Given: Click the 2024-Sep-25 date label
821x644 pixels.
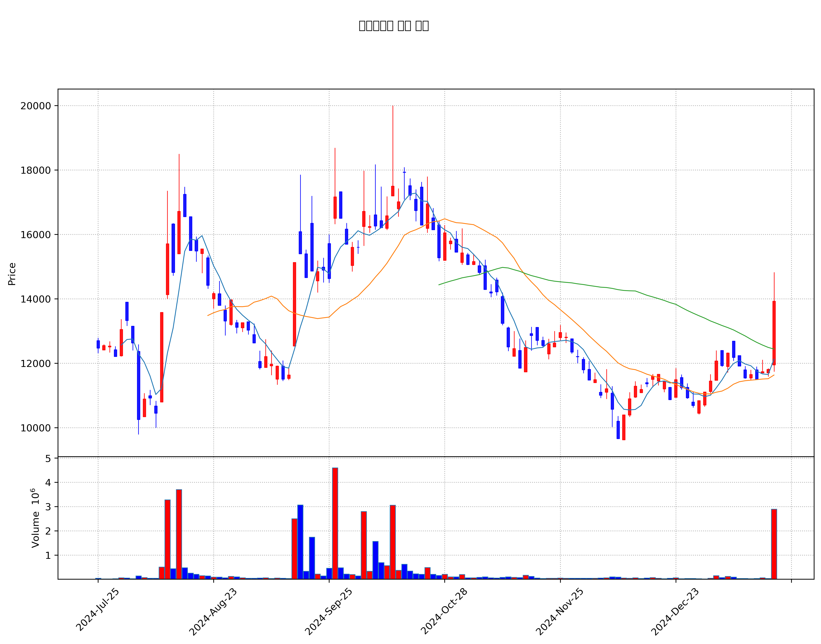Looking at the screenshot, I should click(x=328, y=612).
